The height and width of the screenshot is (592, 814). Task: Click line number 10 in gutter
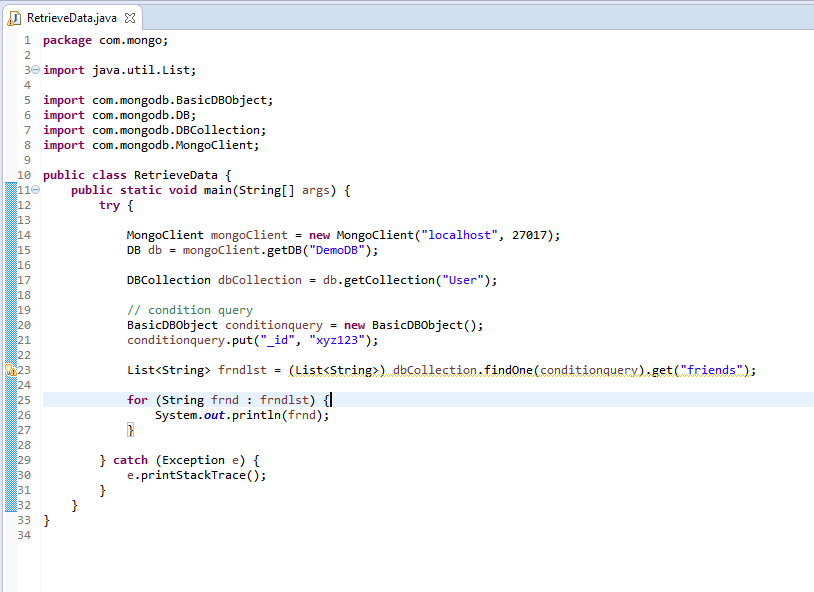24,176
